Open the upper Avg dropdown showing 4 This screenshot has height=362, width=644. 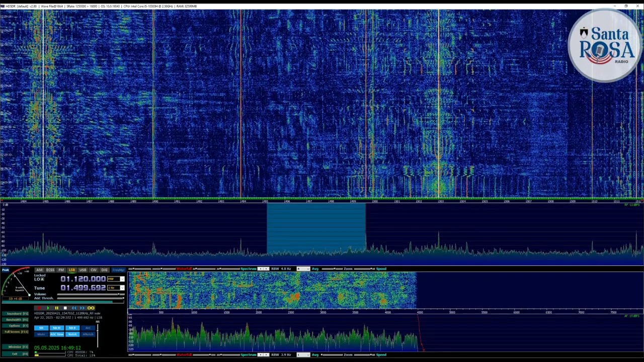pyautogui.click(x=303, y=269)
